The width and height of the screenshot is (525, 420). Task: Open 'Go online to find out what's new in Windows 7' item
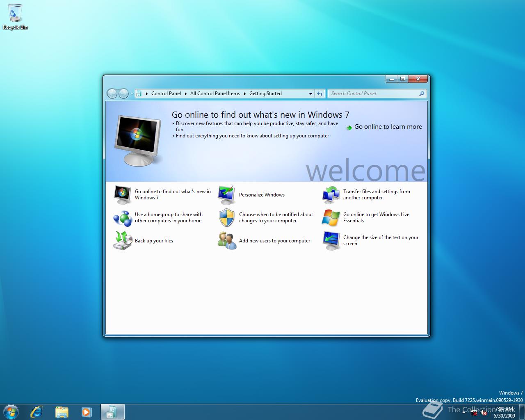[173, 194]
